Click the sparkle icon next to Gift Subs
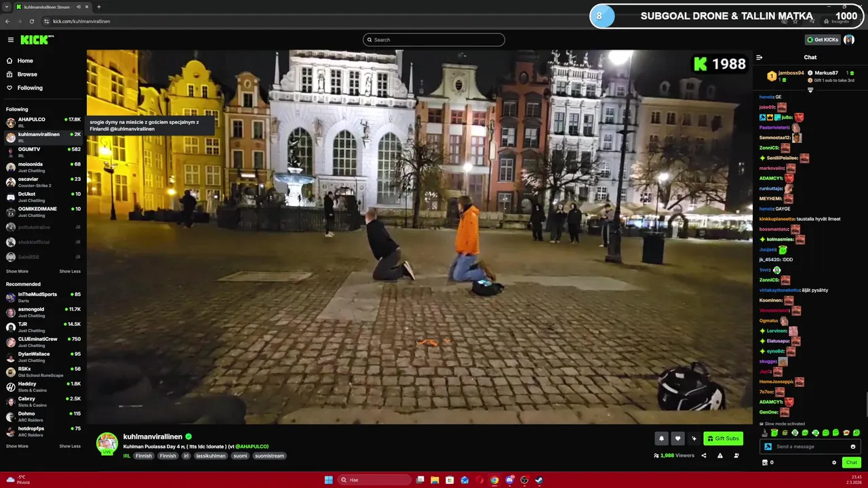Image resolution: width=868 pixels, height=488 pixels. pyautogui.click(x=694, y=439)
